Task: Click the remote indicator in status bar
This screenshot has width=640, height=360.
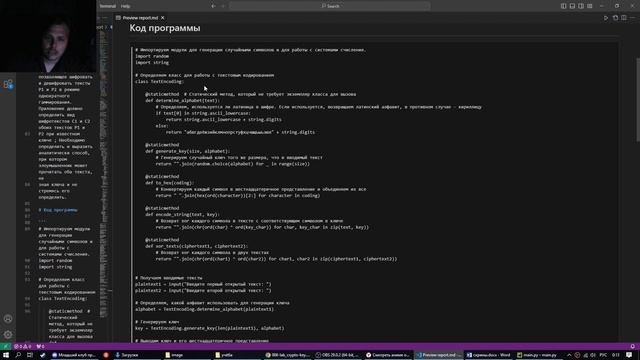Action: point(5,346)
